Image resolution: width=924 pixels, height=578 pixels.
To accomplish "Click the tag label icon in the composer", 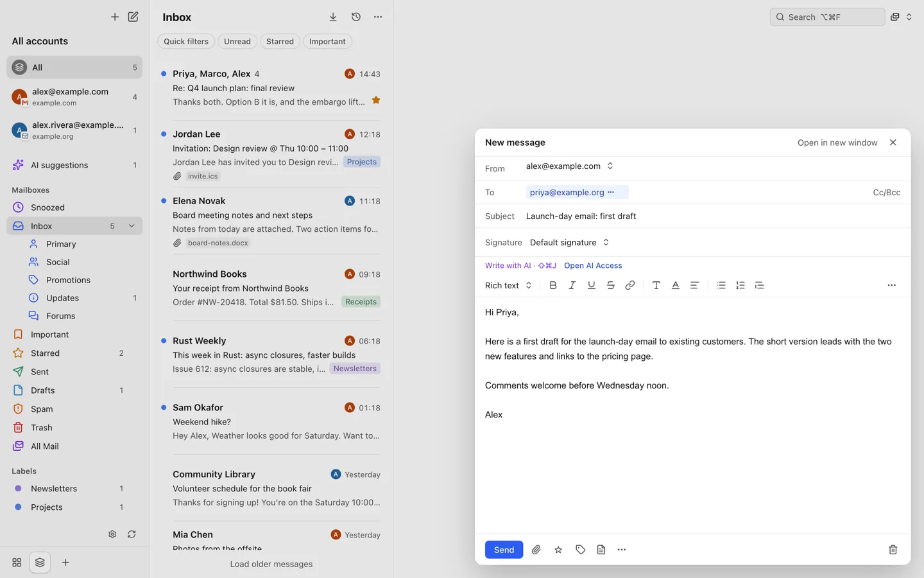I will (x=581, y=550).
